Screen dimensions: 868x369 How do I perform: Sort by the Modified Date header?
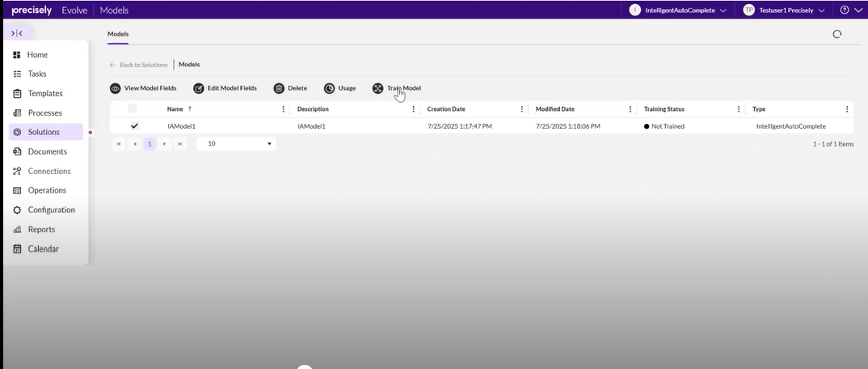(554, 109)
